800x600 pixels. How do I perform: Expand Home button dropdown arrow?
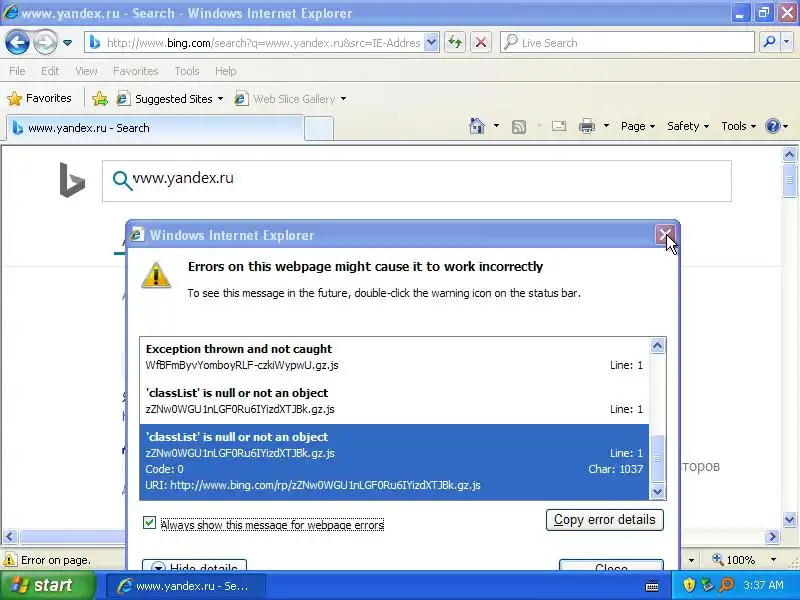coord(496,126)
